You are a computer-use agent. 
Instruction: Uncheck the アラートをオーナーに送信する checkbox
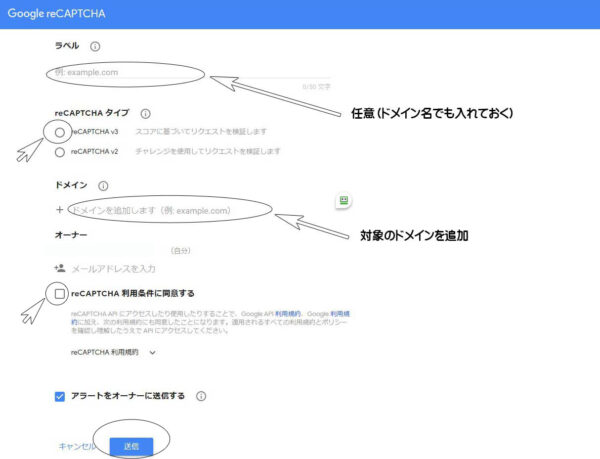[x=60, y=396]
